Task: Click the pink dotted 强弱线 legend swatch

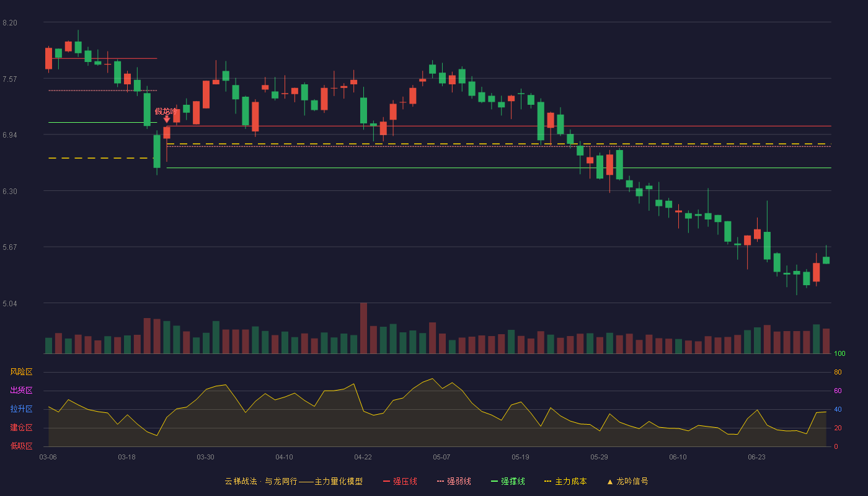Action: [x=440, y=481]
